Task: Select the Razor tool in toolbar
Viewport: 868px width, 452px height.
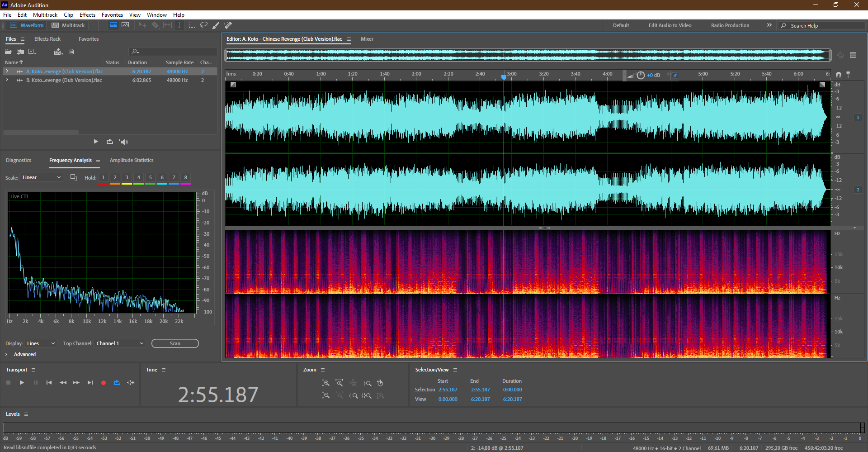Action: 155,25
